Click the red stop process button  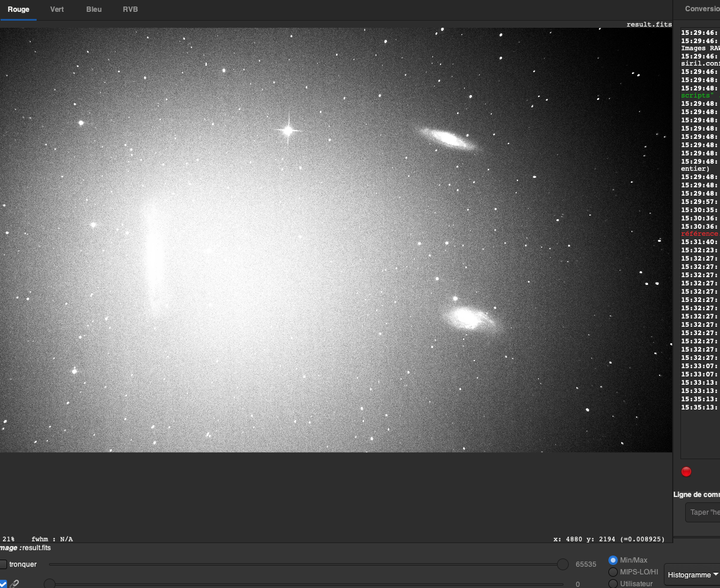pos(686,472)
